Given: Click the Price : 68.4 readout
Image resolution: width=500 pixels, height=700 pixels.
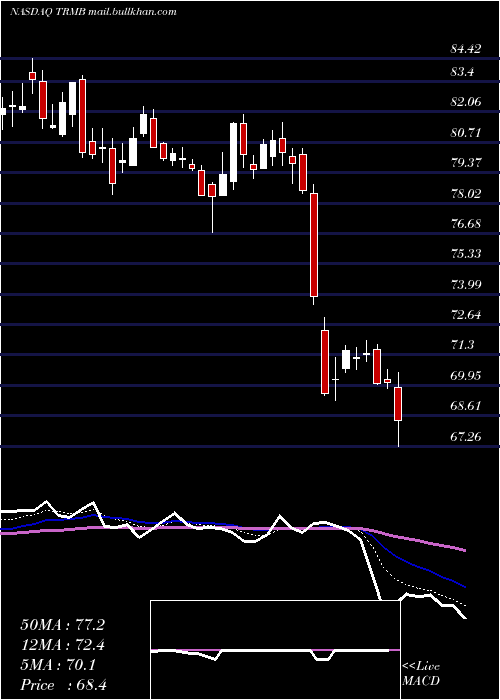Looking at the screenshot, I should pyautogui.click(x=63, y=685).
